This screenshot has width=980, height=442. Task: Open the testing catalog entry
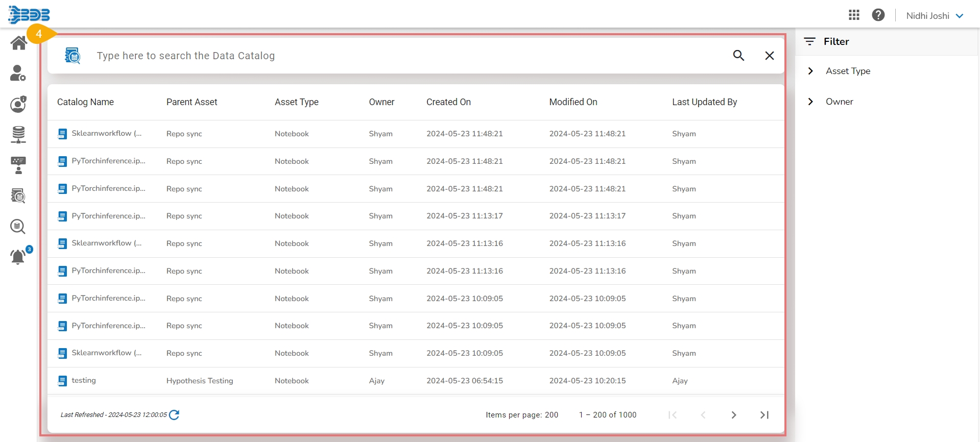[x=84, y=380]
